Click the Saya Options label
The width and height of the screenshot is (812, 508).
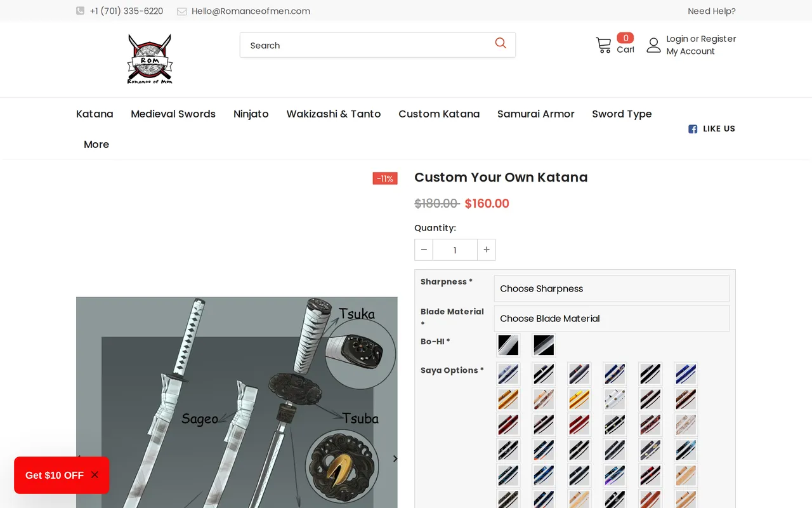coord(452,370)
